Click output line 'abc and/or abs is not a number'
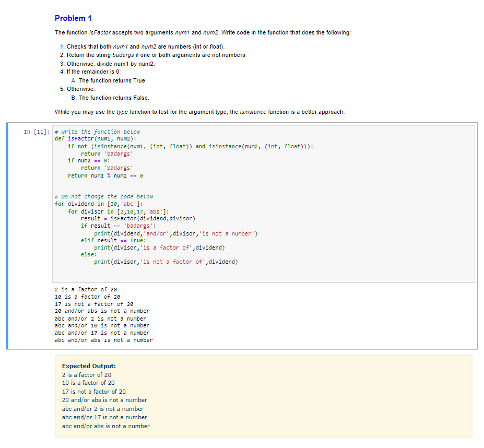The width and height of the screenshot is (484, 448). point(103,340)
